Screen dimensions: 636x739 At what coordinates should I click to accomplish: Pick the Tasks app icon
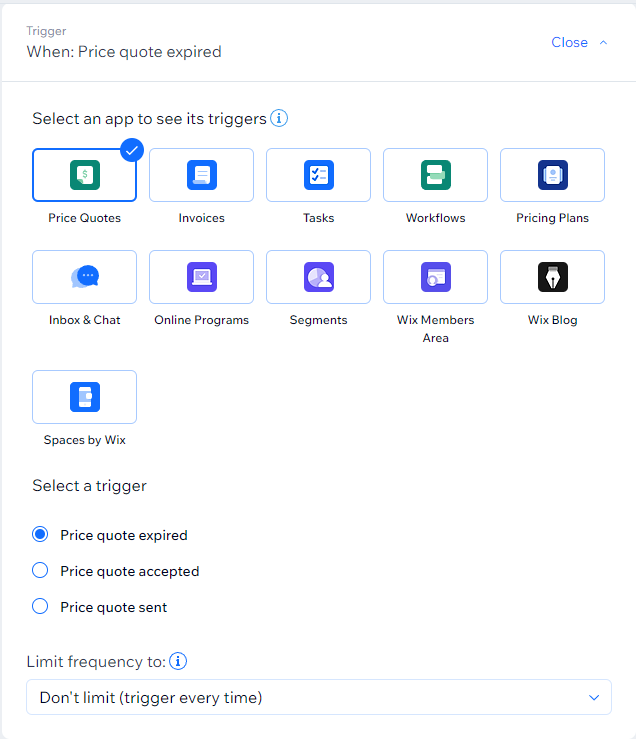click(x=318, y=175)
